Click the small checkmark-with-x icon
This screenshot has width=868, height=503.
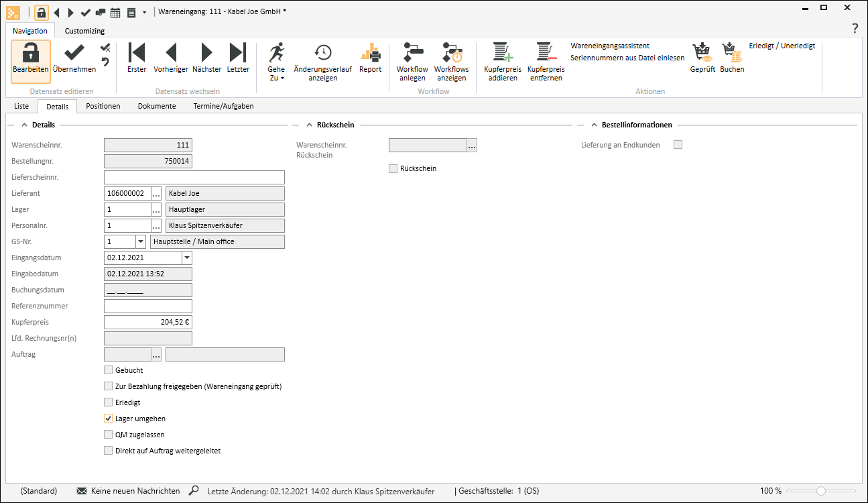tap(105, 48)
